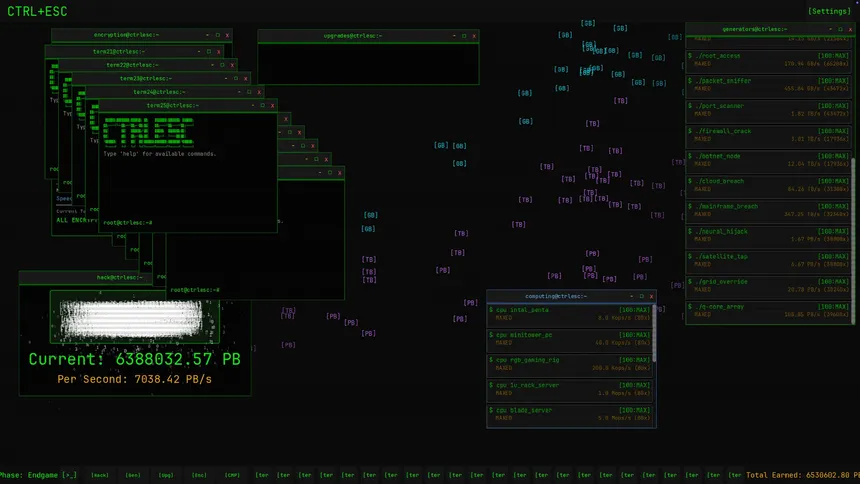Click the ./root_access generator row

[768, 60]
